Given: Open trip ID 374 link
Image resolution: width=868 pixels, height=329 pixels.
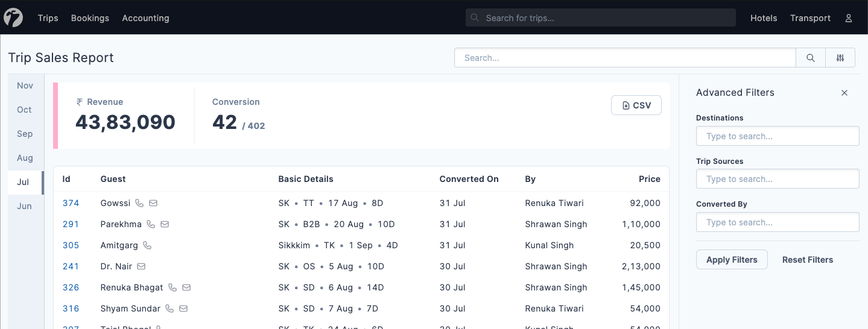Looking at the screenshot, I should pos(71,203).
